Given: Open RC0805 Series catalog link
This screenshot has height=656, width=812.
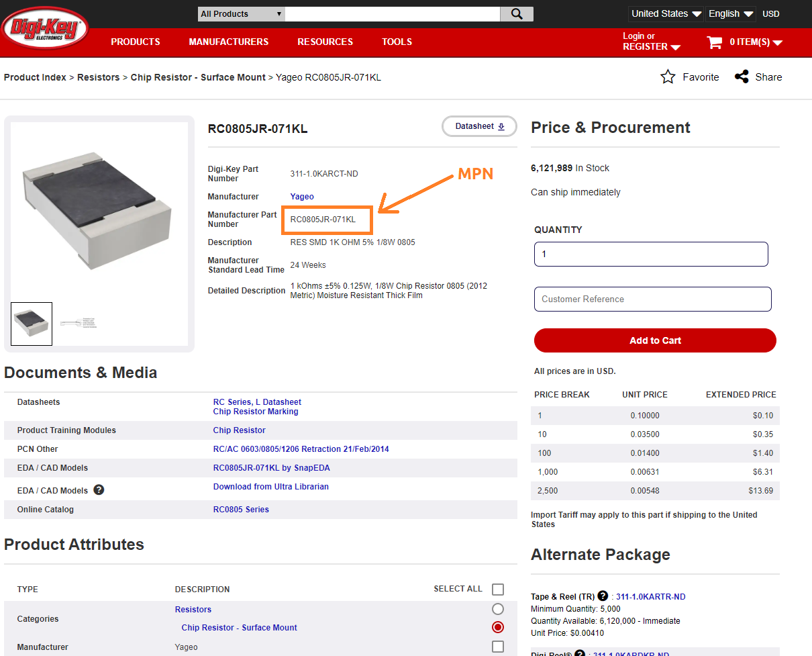Looking at the screenshot, I should pos(241,510).
